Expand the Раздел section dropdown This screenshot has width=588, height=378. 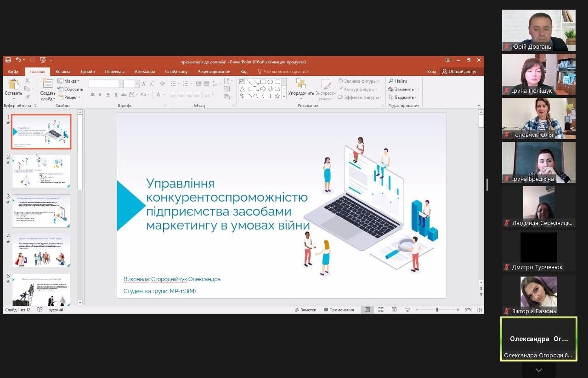pos(69,97)
